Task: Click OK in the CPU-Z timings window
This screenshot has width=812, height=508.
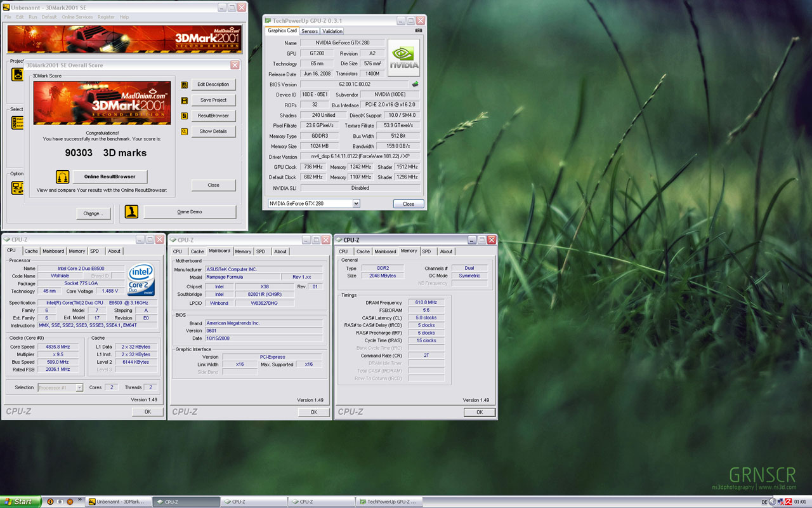Action: [x=480, y=412]
